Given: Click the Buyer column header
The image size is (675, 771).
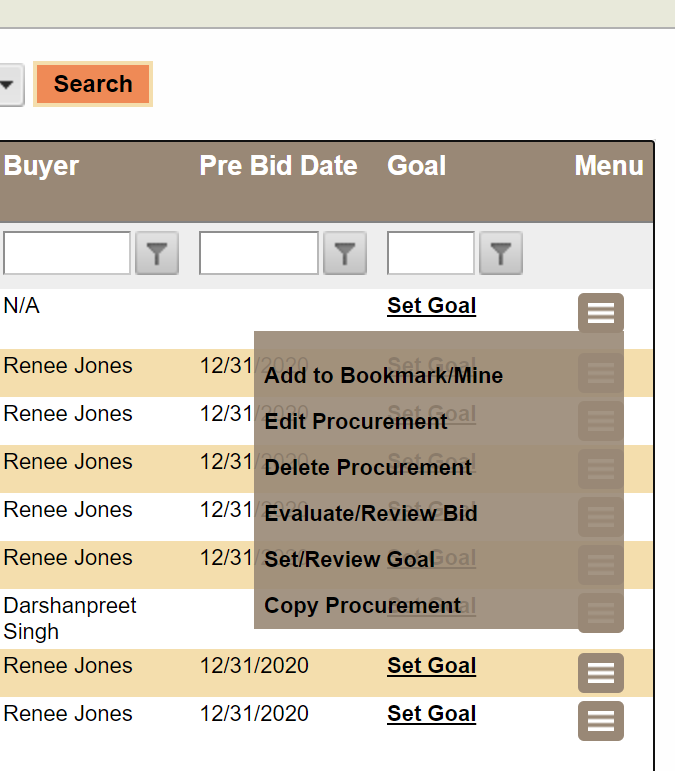Looking at the screenshot, I should [x=41, y=166].
